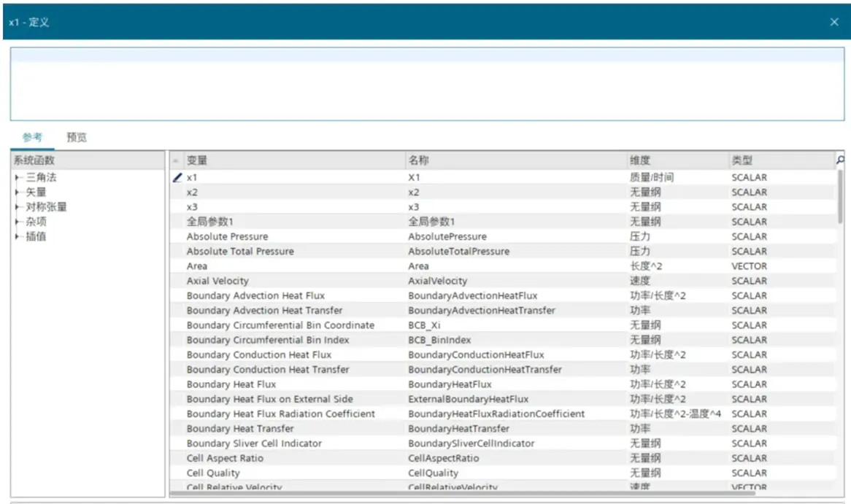Image resolution: width=851 pixels, height=504 pixels.
Task: Click the BCB_BinIndex name cell
Action: [439, 340]
